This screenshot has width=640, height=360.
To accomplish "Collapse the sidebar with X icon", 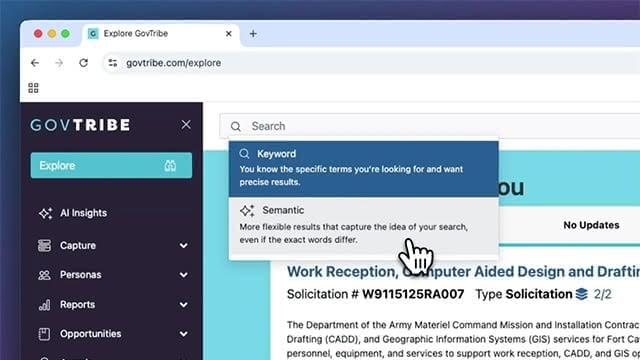I will (186, 124).
